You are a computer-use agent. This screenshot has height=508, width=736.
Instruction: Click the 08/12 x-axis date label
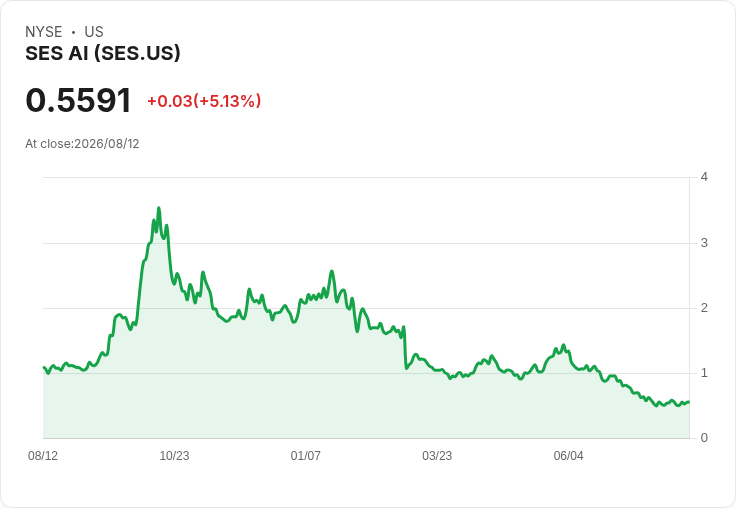[x=43, y=455]
